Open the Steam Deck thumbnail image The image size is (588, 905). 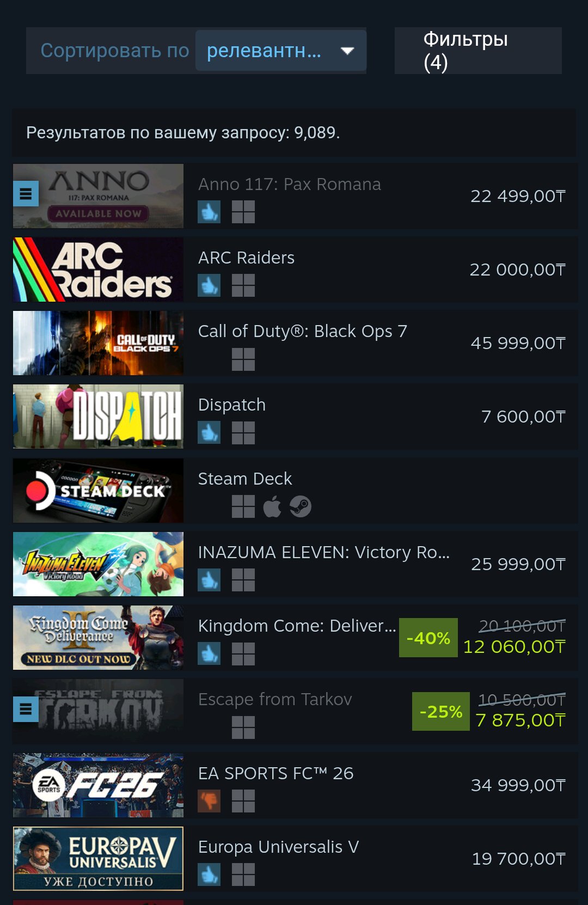98,491
